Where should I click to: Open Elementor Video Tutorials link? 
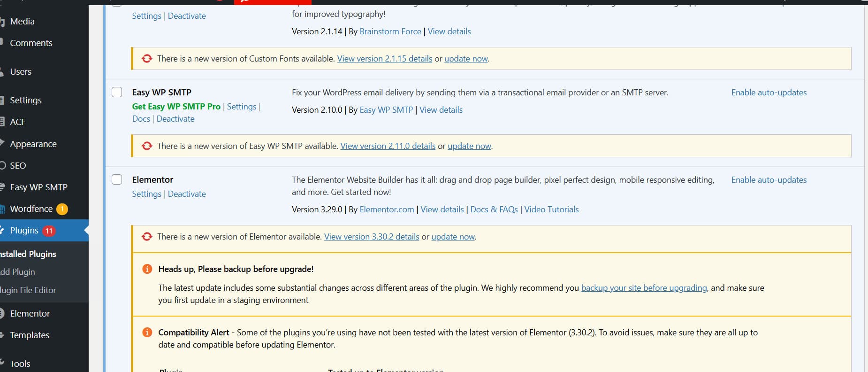(x=551, y=209)
